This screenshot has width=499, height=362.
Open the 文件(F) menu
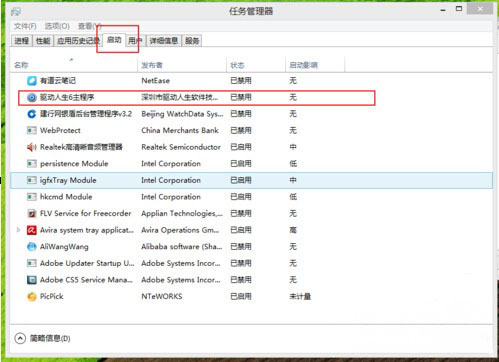tap(25, 26)
